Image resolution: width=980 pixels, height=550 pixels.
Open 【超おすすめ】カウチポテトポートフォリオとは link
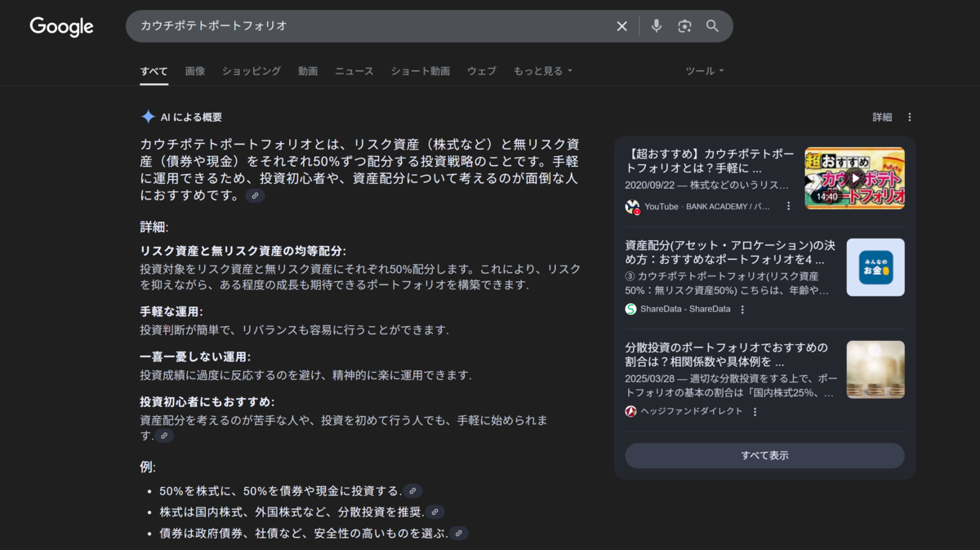click(x=709, y=161)
